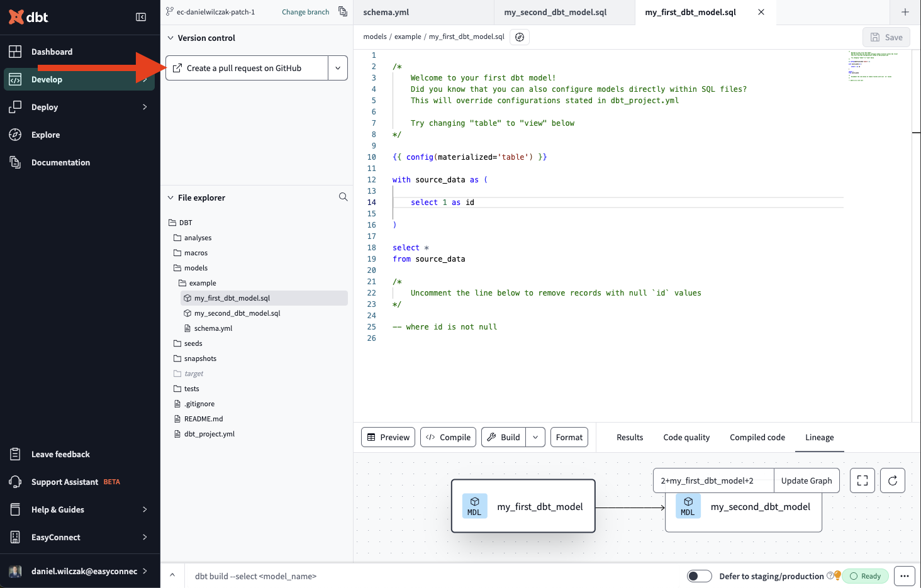Image resolution: width=921 pixels, height=588 pixels.
Task: Click the Ready status indicator
Action: click(x=865, y=576)
